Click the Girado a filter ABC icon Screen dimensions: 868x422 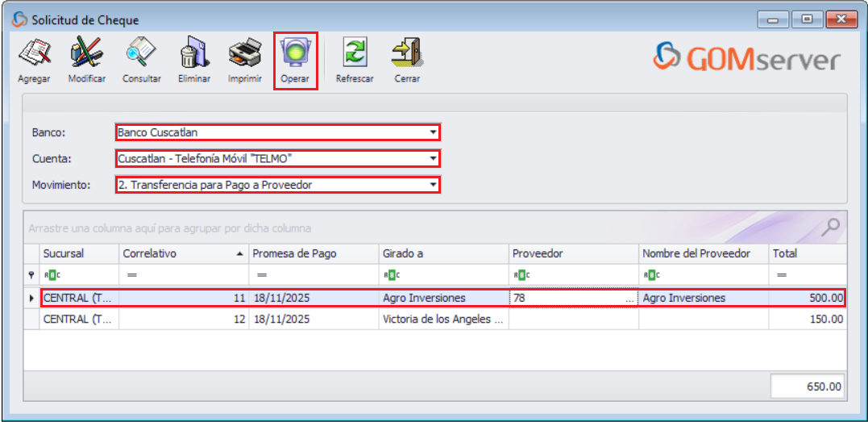pyautogui.click(x=392, y=274)
